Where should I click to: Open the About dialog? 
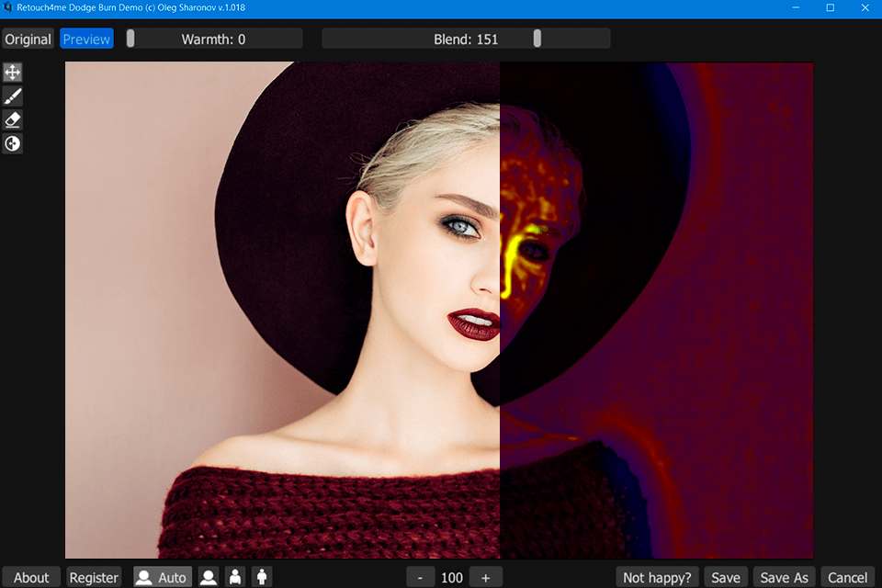tap(31, 577)
